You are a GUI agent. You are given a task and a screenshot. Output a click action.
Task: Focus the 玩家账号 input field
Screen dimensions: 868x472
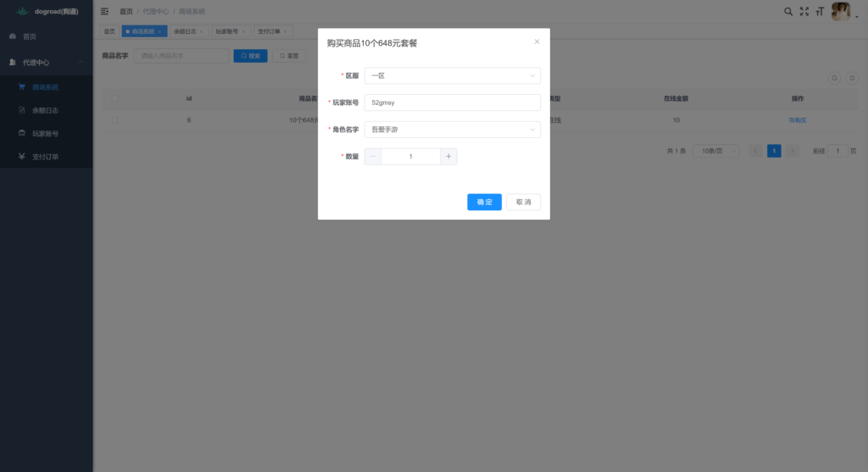point(453,103)
